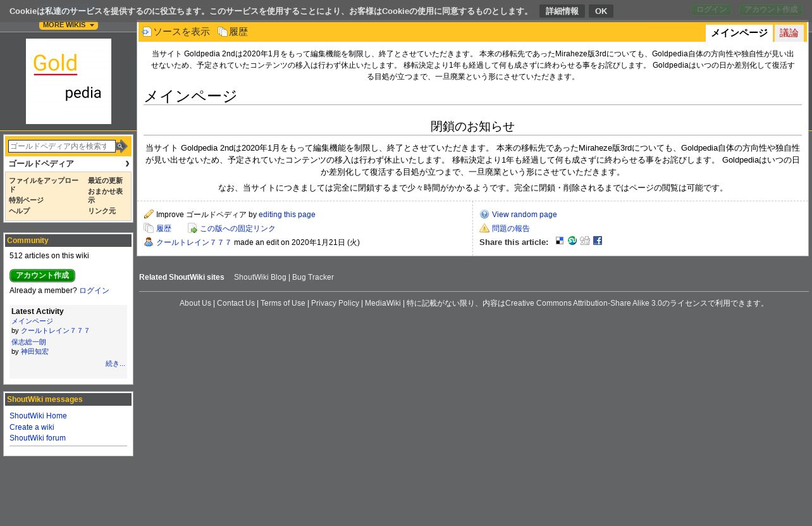Open リンク元 sidebar link
Screen dimensions: 812x526
[102, 211]
